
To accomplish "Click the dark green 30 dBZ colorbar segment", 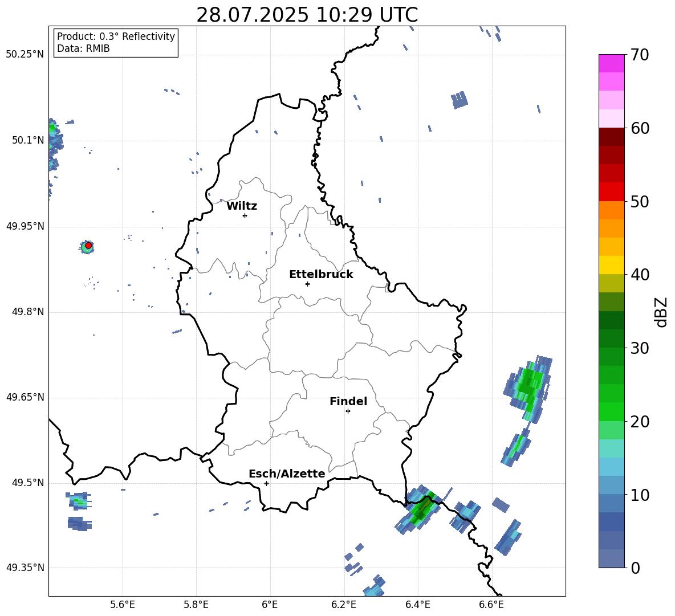I will [x=611, y=338].
